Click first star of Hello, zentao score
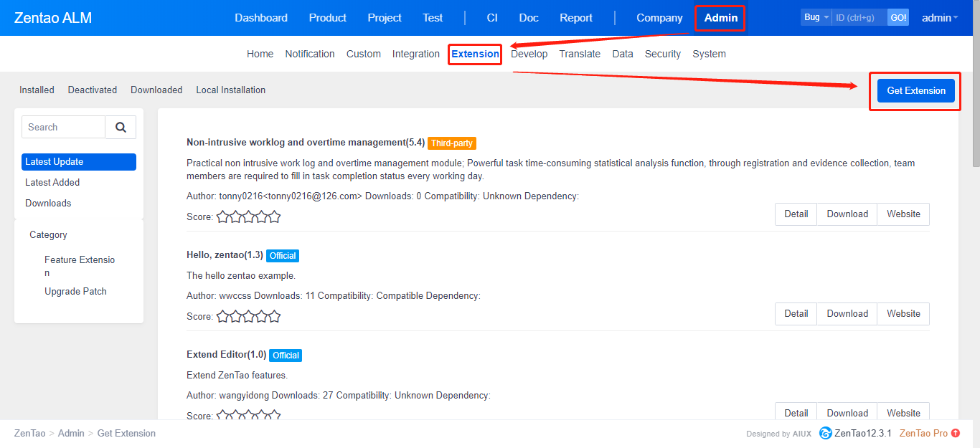The height and width of the screenshot is (448, 980). tap(222, 316)
